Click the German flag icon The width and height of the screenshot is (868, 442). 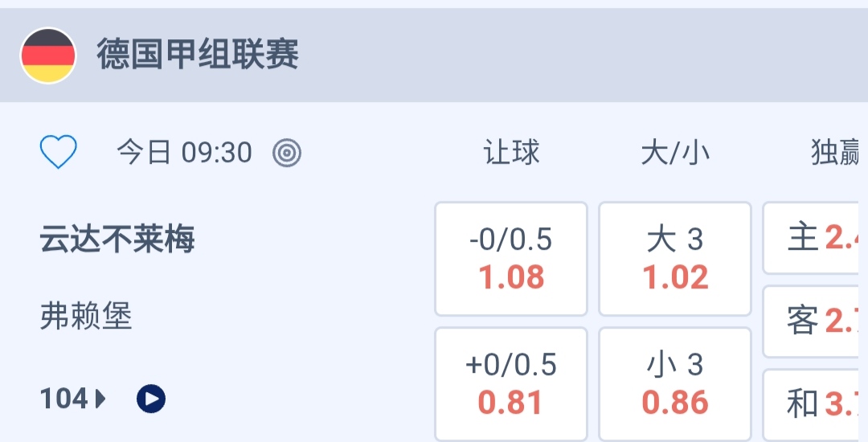tap(48, 55)
